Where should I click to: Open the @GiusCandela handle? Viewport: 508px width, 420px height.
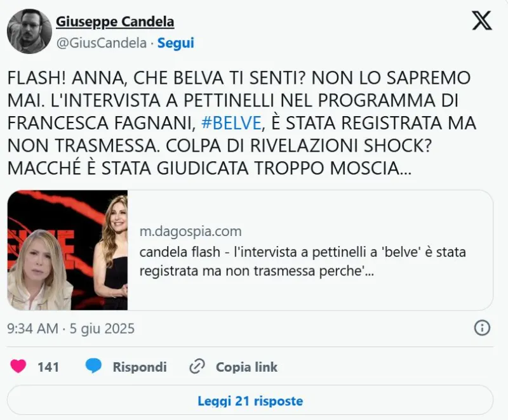(102, 43)
